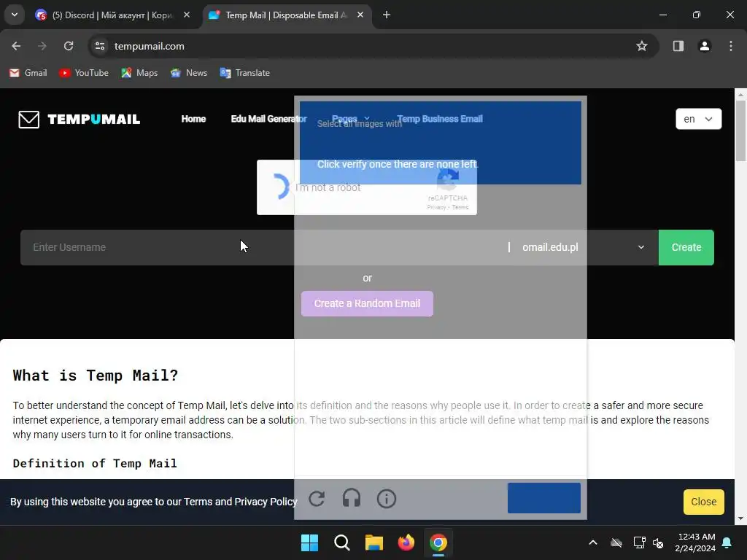This screenshot has width=747, height=560.
Task: Reload the reCAPTCHA challenge icon
Action: click(317, 499)
